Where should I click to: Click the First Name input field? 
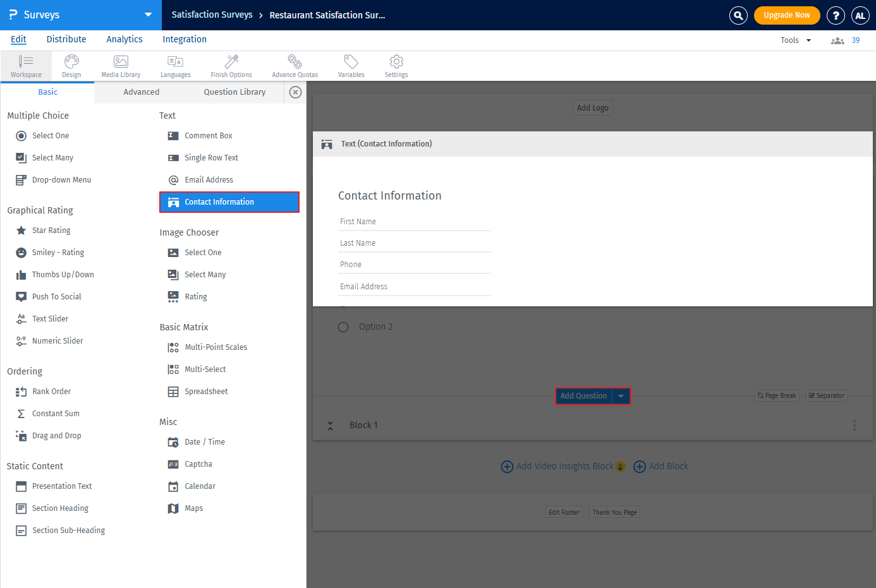point(414,222)
